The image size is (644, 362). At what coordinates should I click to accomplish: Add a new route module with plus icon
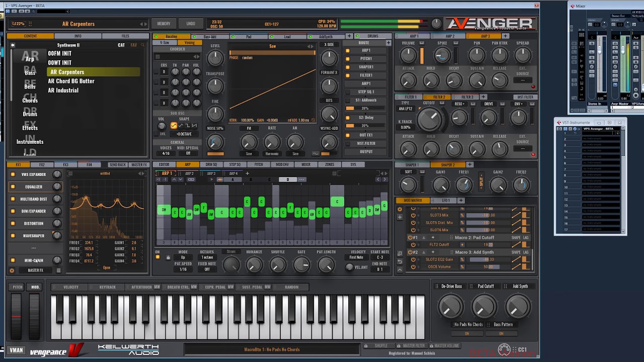click(388, 43)
